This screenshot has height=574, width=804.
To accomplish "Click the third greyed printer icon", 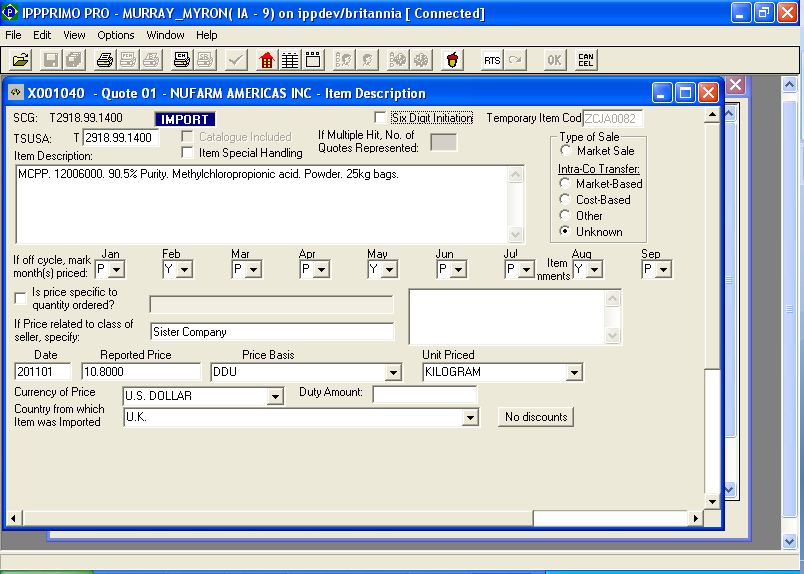I will (151, 60).
